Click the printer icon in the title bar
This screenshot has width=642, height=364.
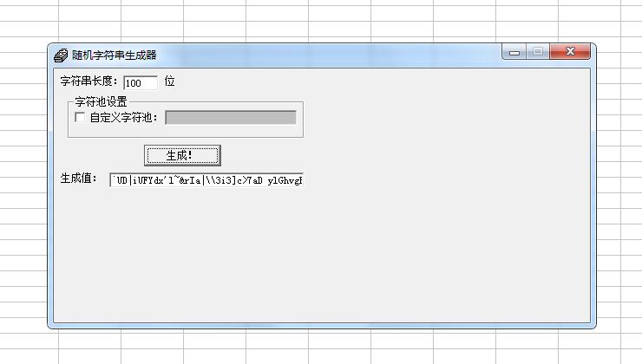61,55
